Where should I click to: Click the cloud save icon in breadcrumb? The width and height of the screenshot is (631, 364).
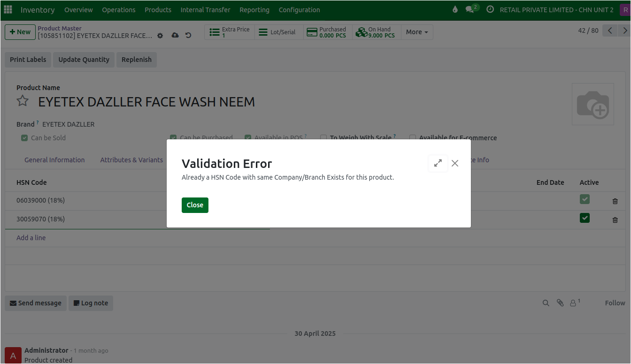click(x=175, y=35)
